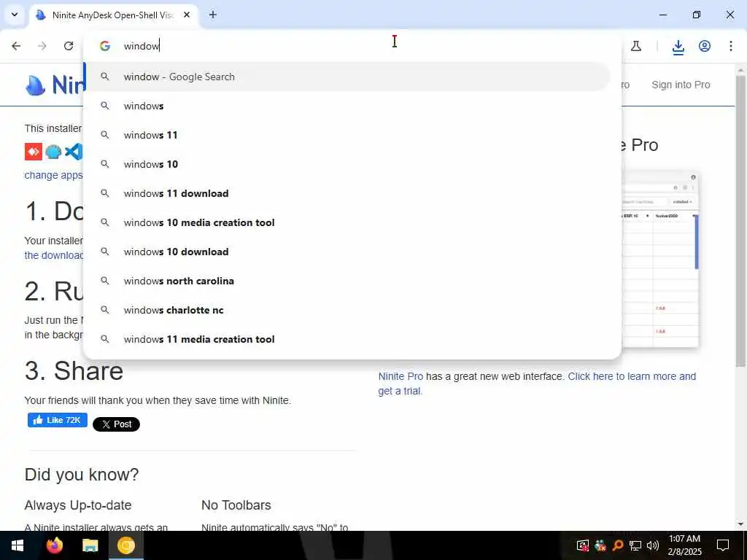Open the downloads icon in toolbar
The height and width of the screenshot is (560, 747).
pos(678,46)
